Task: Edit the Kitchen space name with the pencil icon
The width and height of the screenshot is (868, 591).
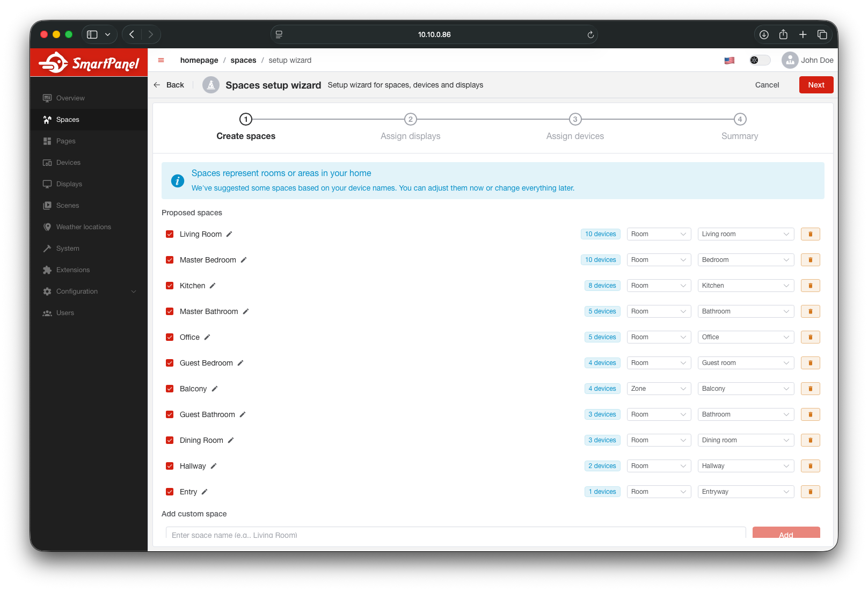Action: [x=213, y=286]
